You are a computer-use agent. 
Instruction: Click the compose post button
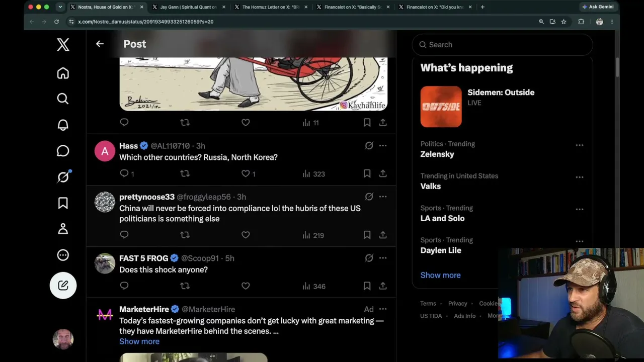point(63,285)
